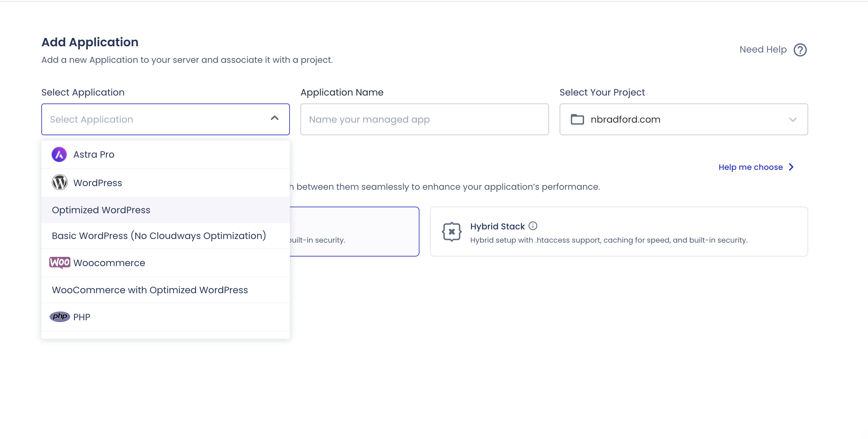Click the Need Help text

tap(763, 49)
